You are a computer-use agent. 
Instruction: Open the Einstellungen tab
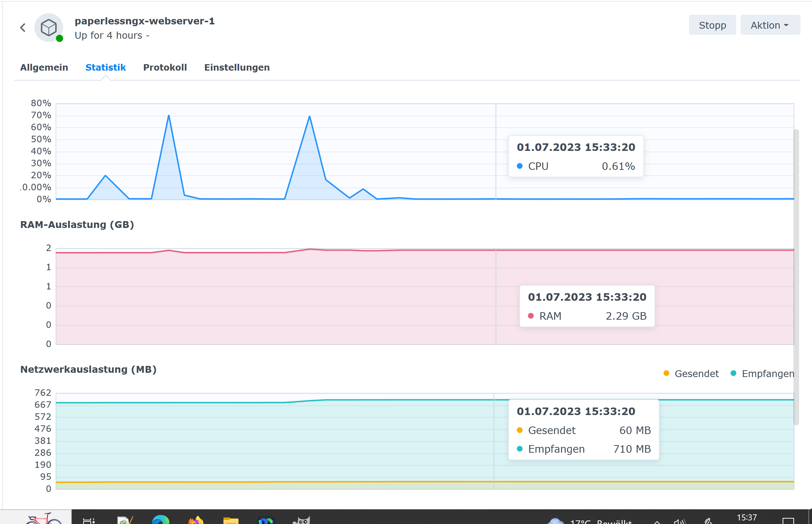click(237, 67)
